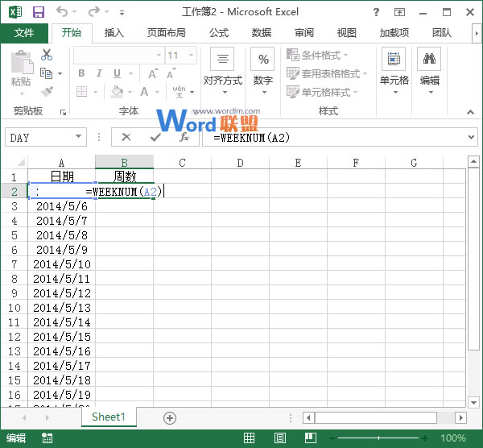
Task: Show more ribbon tabs with right arrow
Action: 477,33
